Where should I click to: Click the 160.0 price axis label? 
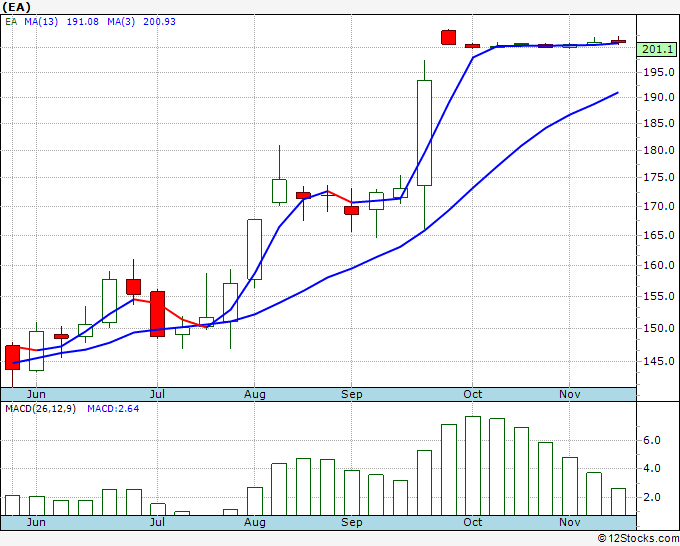659,265
